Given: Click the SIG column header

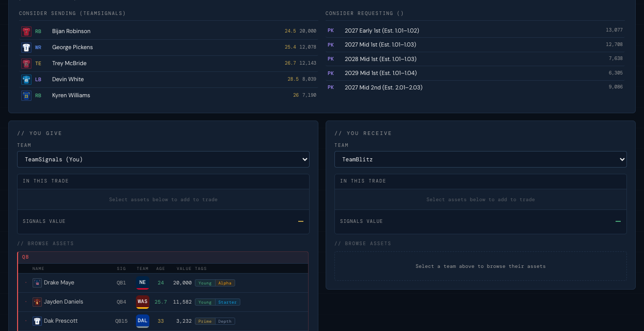Looking at the screenshot, I should point(121,269).
